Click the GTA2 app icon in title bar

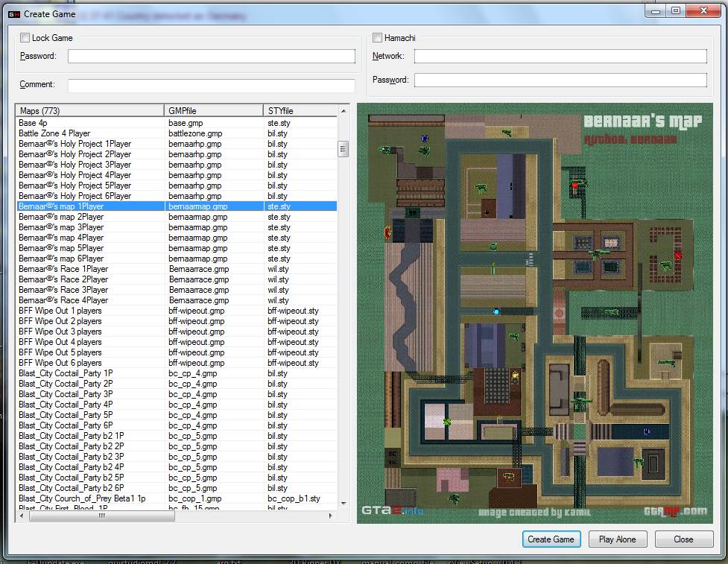[x=13, y=13]
